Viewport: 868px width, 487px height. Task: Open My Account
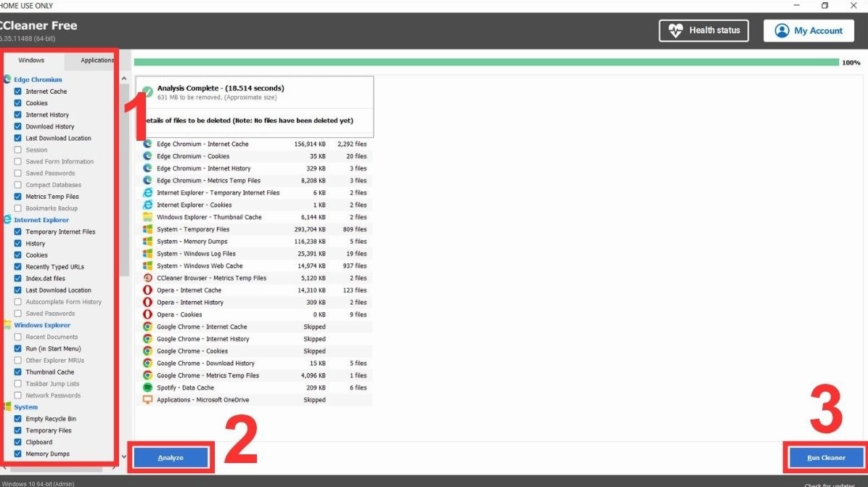tap(808, 30)
